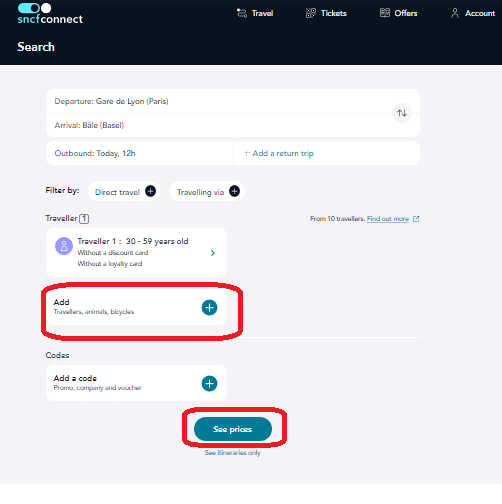Viewport: 502px width, 504px height.
Task: Expand Traveller 1 details chevron
Action: click(213, 253)
